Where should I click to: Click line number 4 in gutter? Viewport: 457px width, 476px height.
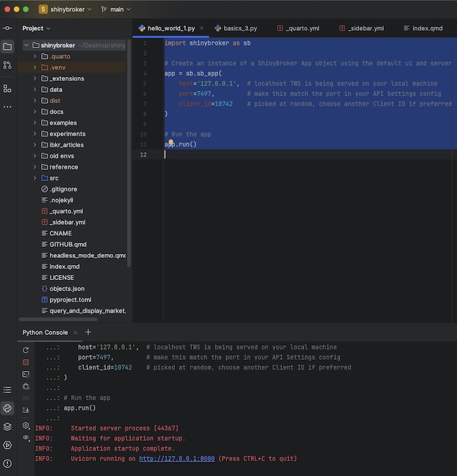(145, 74)
